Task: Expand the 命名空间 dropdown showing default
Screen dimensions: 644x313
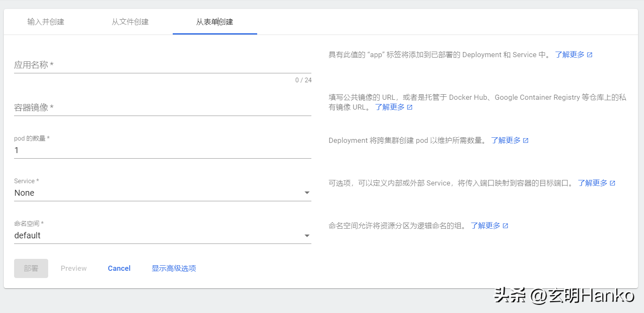Action: pos(162,235)
